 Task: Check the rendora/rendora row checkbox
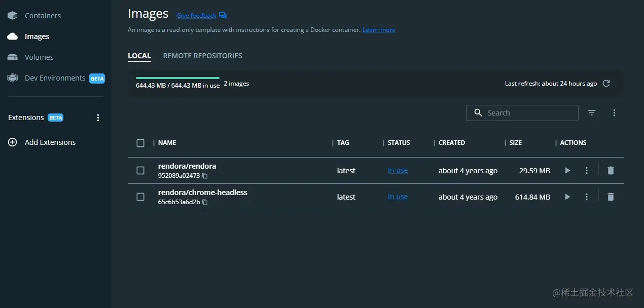(140, 171)
